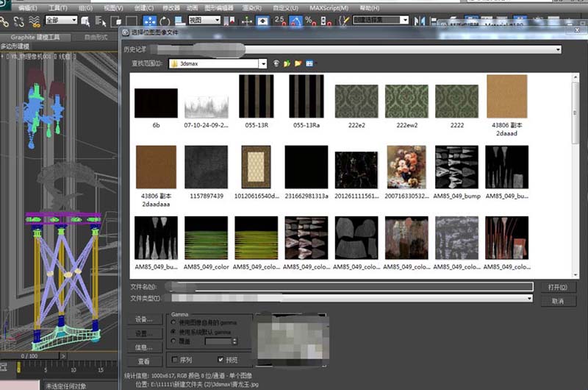Click the 设置... setup button
Screen dimensions: 588x390
[x=144, y=333]
